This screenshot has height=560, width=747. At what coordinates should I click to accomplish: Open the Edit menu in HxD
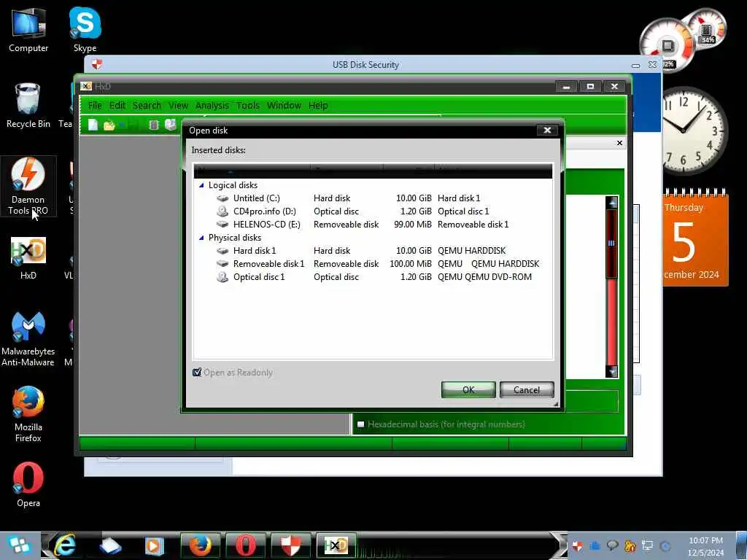117,105
